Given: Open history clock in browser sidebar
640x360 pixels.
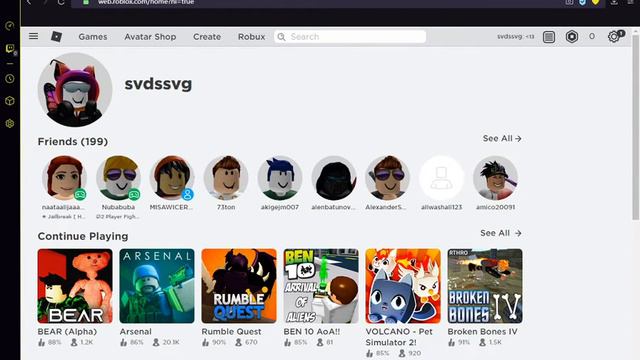Looking at the screenshot, I should [x=10, y=79].
